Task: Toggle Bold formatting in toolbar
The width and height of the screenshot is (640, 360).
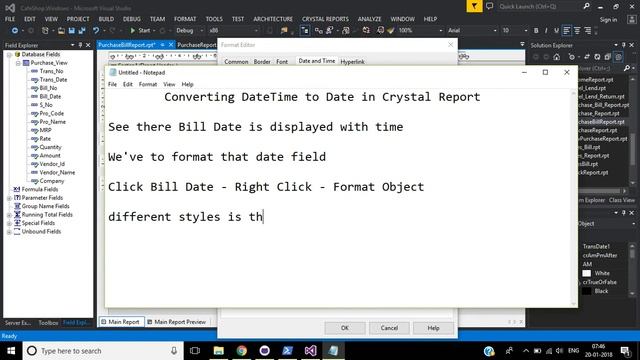Action: (536, 31)
